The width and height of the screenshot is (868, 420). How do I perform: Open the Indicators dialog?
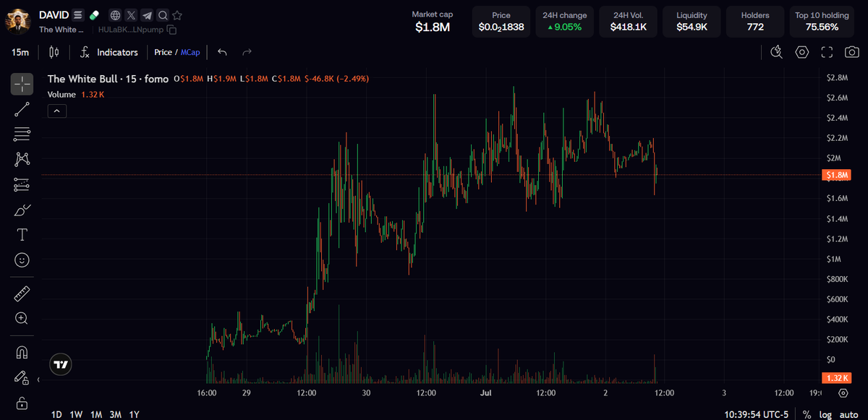click(x=109, y=52)
